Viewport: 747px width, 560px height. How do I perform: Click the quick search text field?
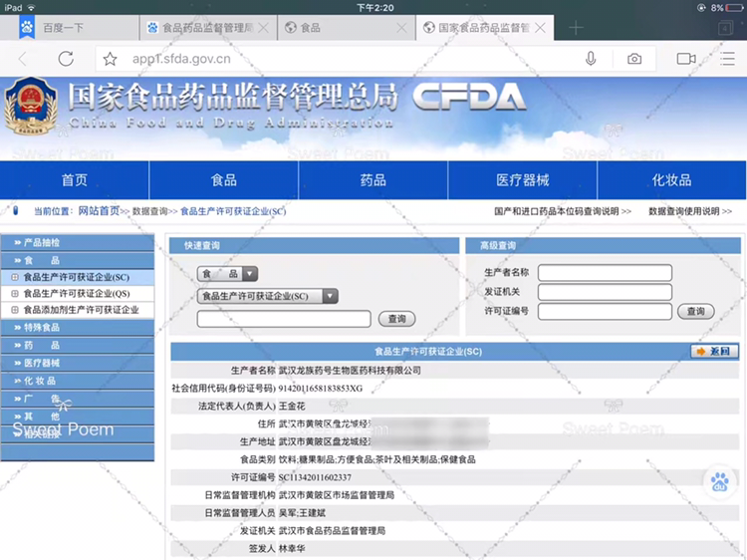tap(284, 319)
